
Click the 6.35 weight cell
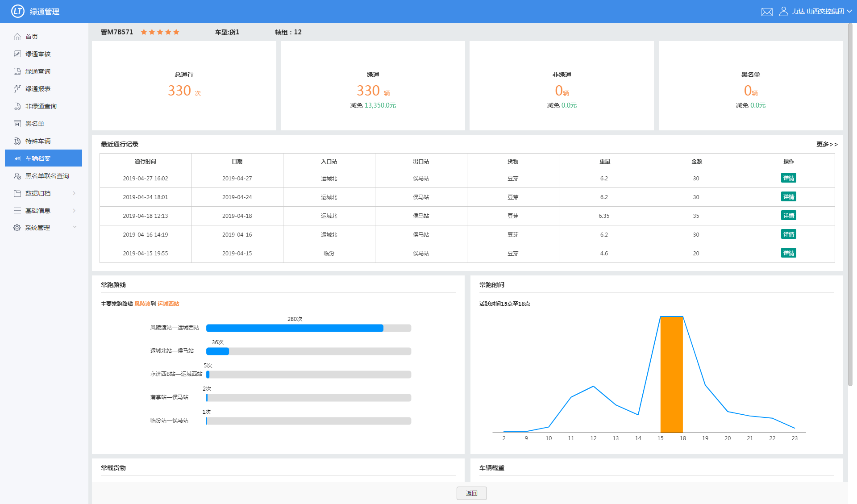coord(604,216)
